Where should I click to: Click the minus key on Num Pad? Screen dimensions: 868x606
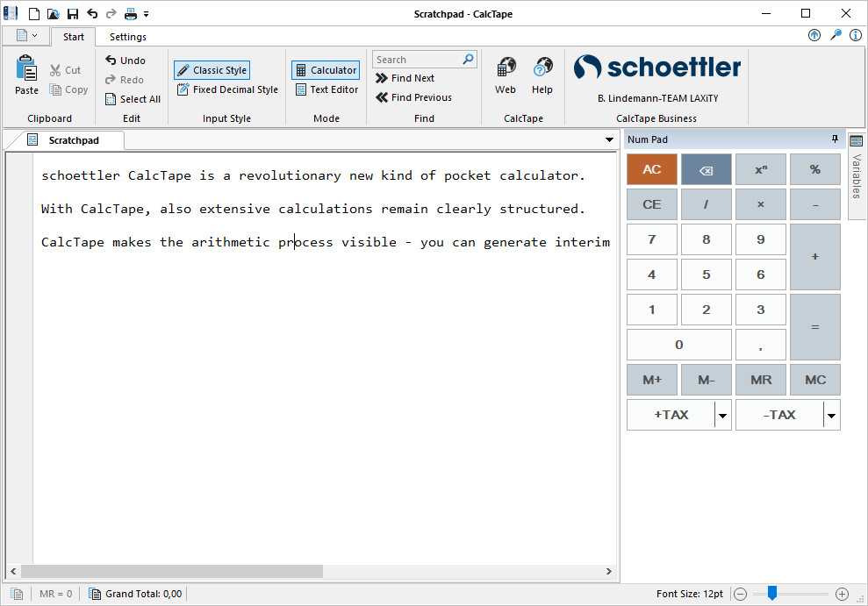tap(814, 204)
